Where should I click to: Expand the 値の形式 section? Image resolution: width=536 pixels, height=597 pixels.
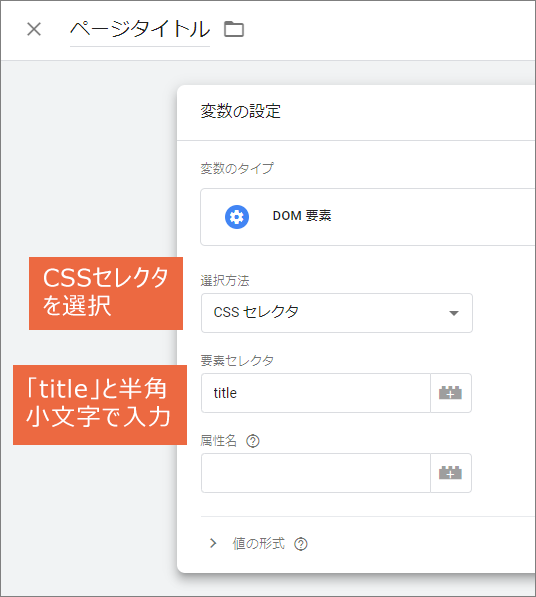tap(213, 543)
